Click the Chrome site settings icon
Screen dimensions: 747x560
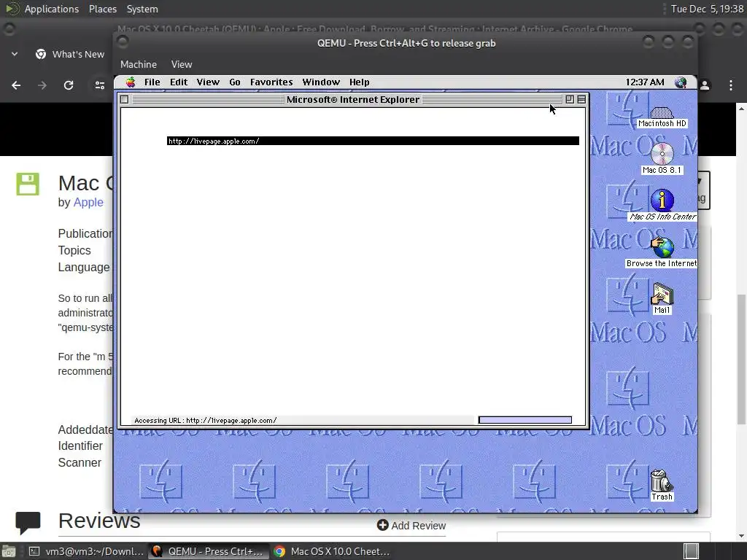pos(99,85)
